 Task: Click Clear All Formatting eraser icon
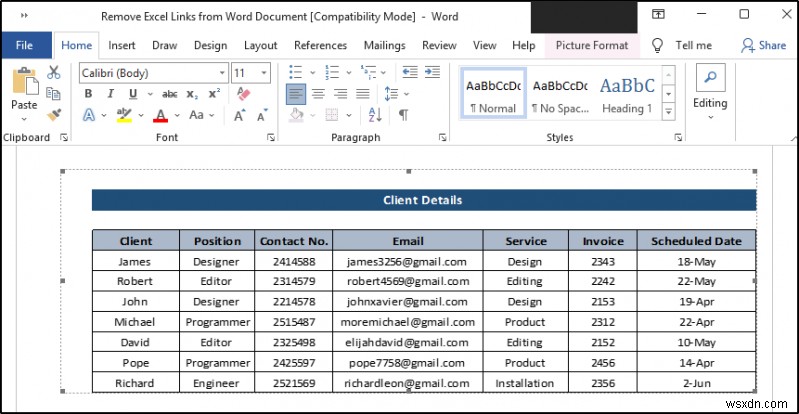(x=244, y=94)
